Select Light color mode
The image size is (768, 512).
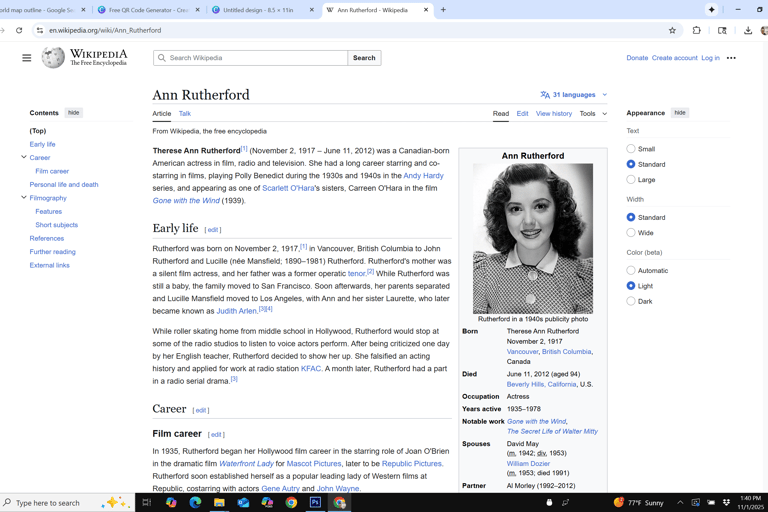pyautogui.click(x=631, y=286)
